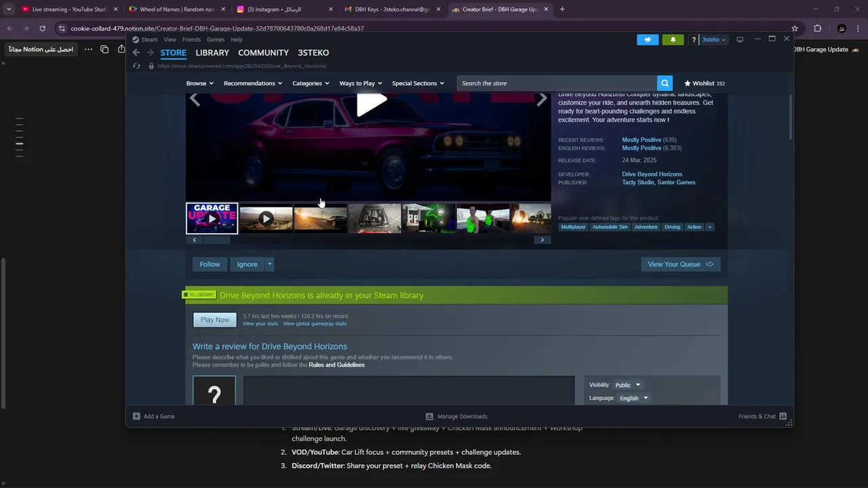Expand the Categories dropdown
Screen dimensions: 868x488
coord(311,83)
